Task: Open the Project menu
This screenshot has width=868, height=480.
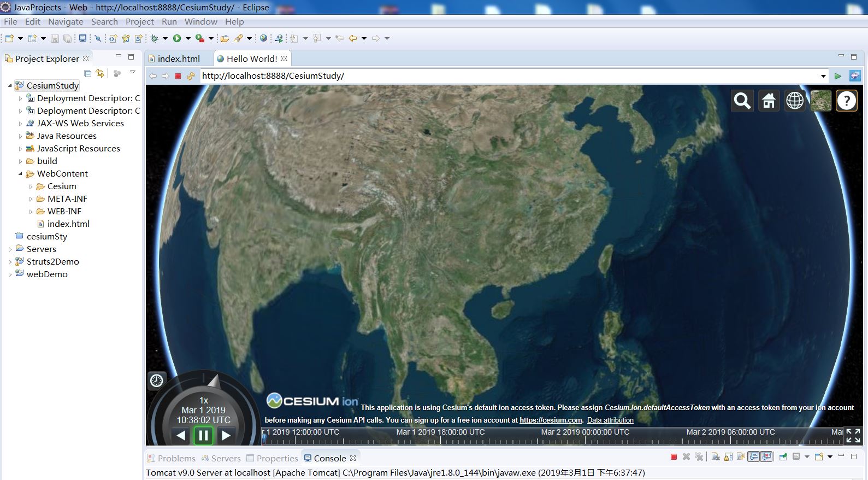Action: click(x=140, y=22)
